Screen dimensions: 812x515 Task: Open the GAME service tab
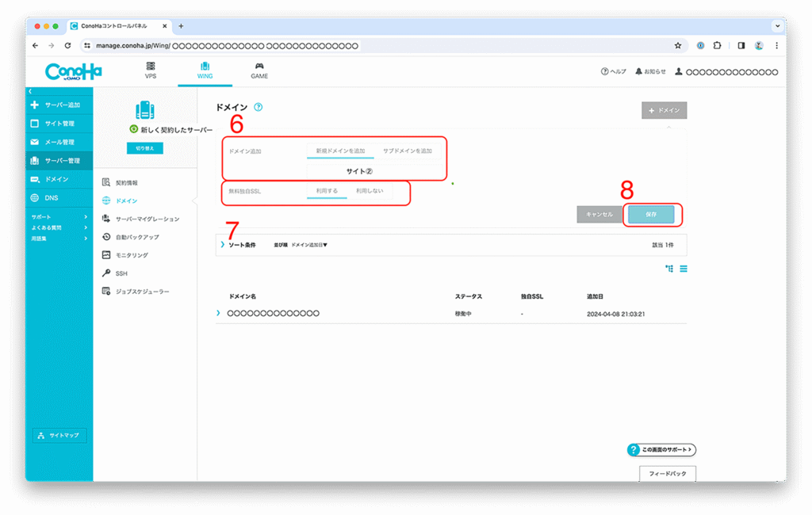(x=259, y=71)
